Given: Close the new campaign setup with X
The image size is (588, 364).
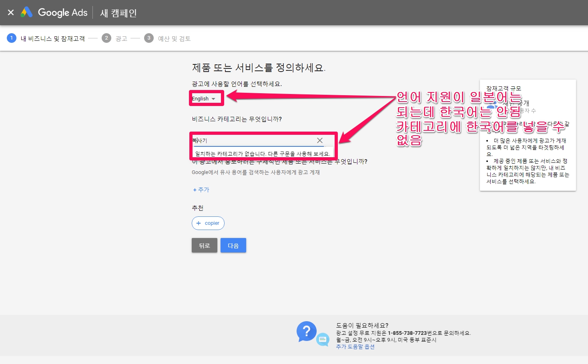Looking at the screenshot, I should 11,12.
